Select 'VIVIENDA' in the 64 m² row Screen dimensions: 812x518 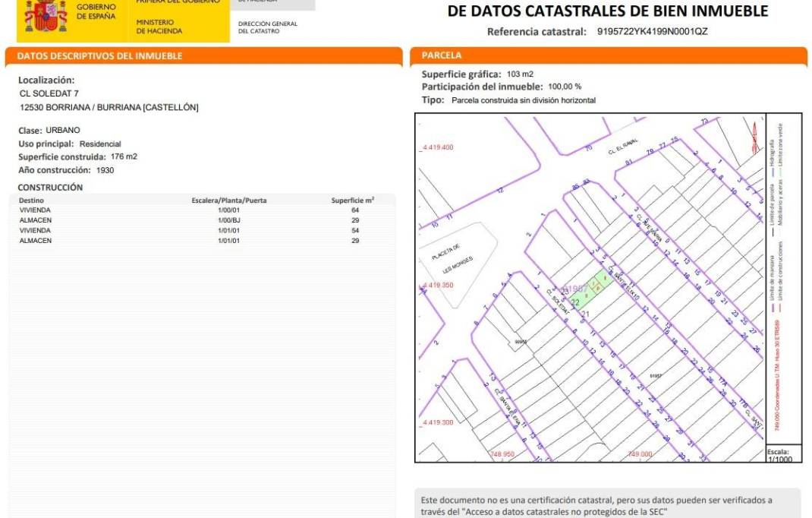pyautogui.click(x=35, y=210)
